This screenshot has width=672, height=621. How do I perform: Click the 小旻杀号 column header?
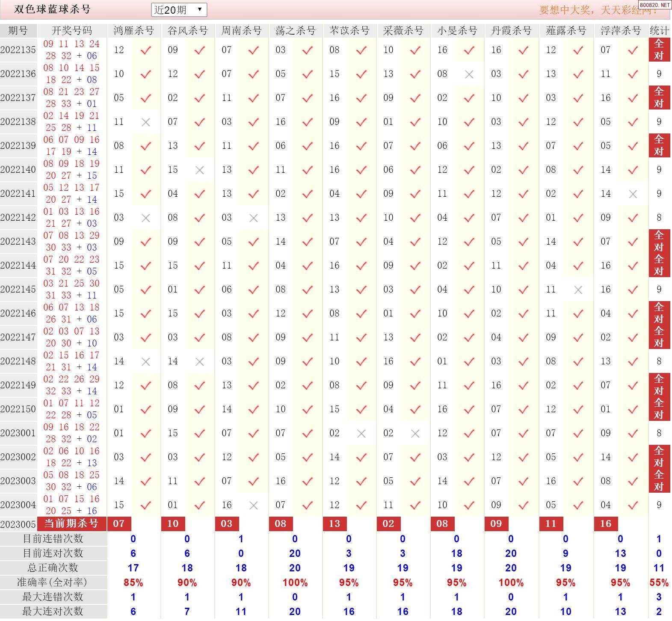pos(457,31)
